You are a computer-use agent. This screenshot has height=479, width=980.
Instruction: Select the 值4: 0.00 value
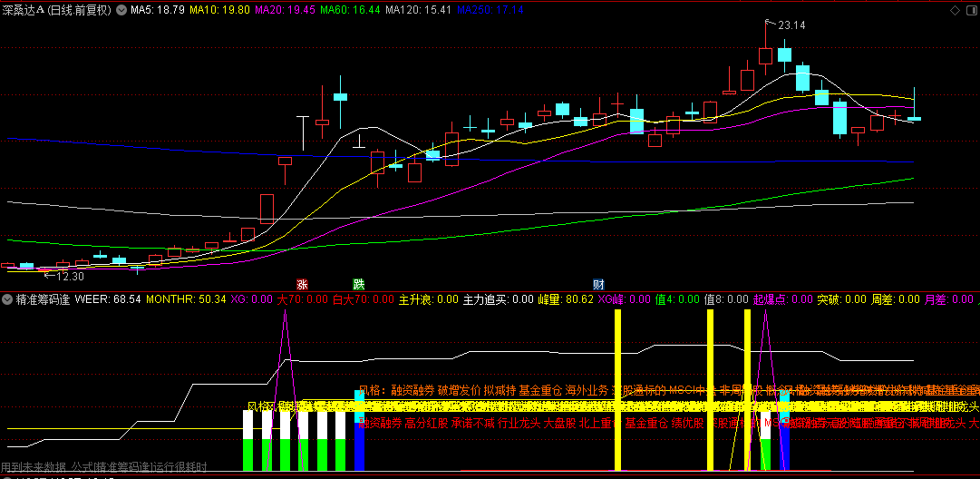[x=677, y=298]
